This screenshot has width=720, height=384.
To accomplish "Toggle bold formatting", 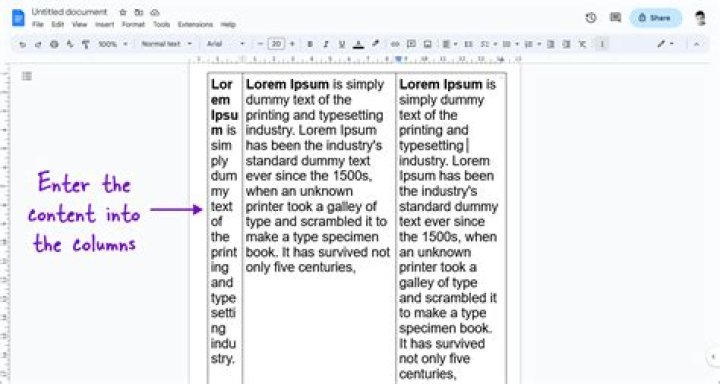I will pos(310,44).
